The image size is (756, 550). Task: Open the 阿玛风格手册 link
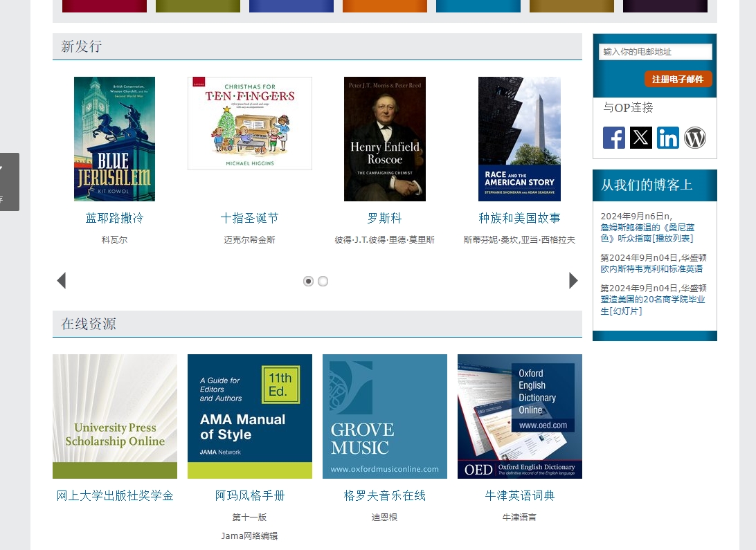[x=250, y=495]
